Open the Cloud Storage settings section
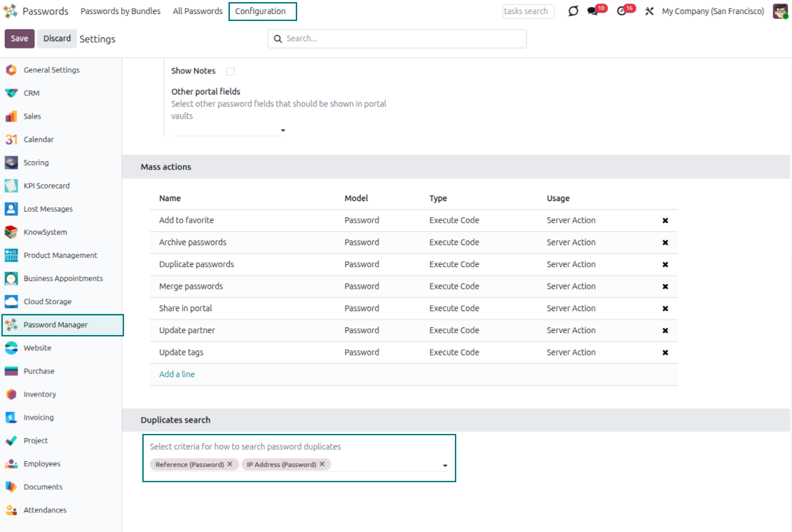 pos(47,301)
